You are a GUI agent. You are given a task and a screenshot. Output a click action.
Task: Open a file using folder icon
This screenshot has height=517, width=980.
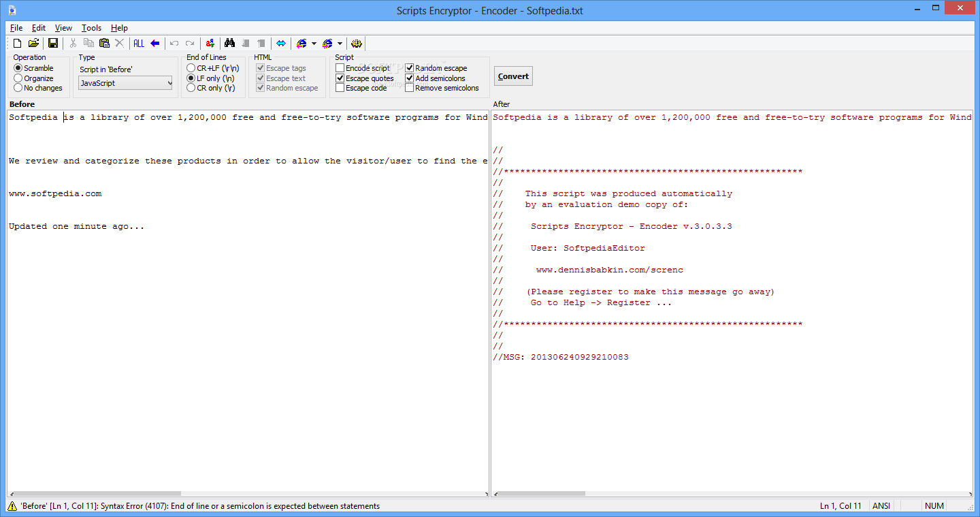[33, 43]
